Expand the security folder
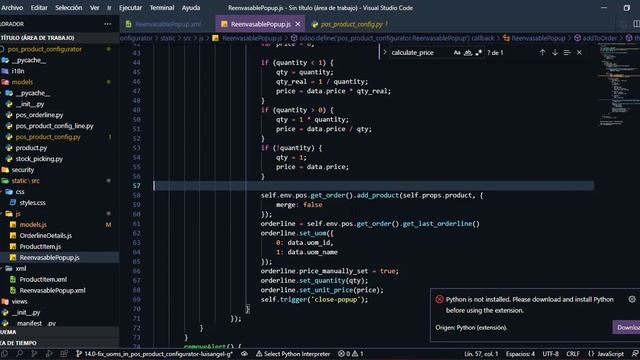The height and width of the screenshot is (360, 640). click(x=23, y=170)
